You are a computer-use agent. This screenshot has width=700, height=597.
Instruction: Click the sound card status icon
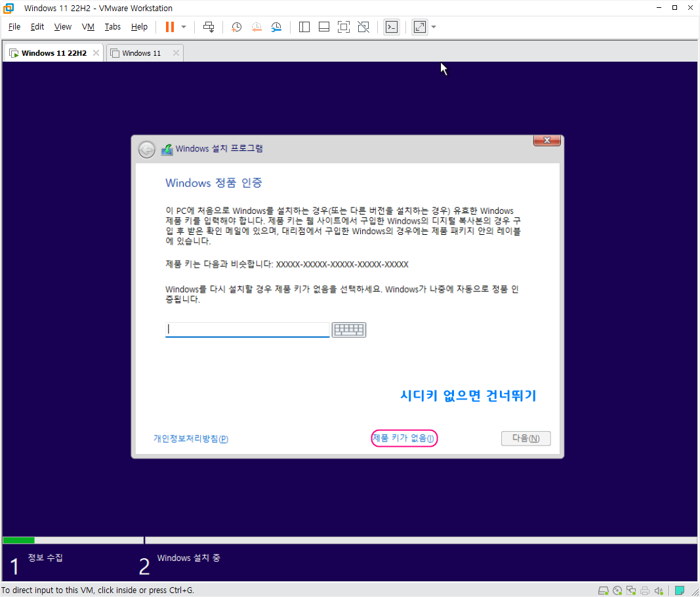tap(659, 590)
